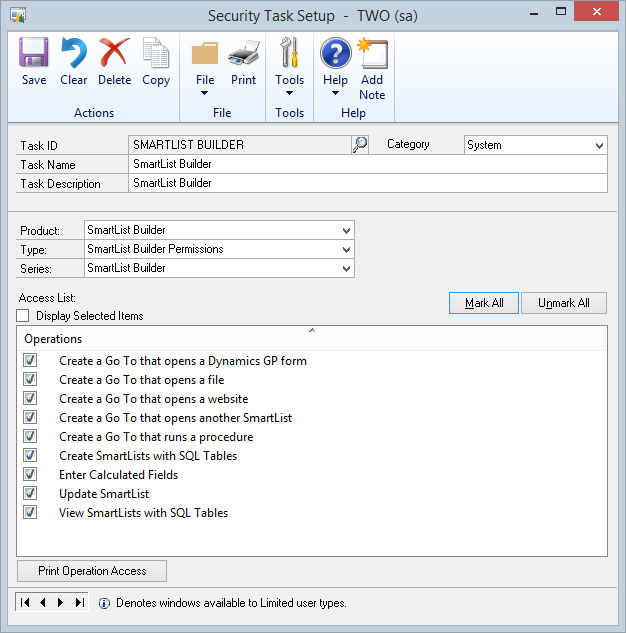Save the security task
This screenshot has width=626, height=633.
(34, 61)
